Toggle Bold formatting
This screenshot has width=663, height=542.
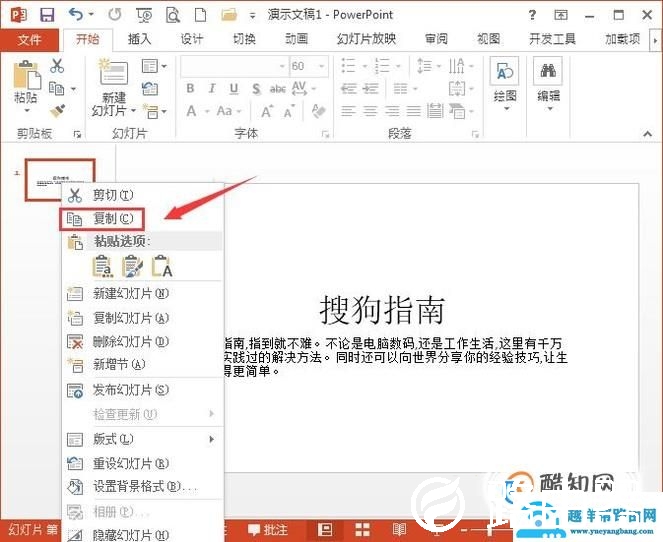[x=190, y=88]
